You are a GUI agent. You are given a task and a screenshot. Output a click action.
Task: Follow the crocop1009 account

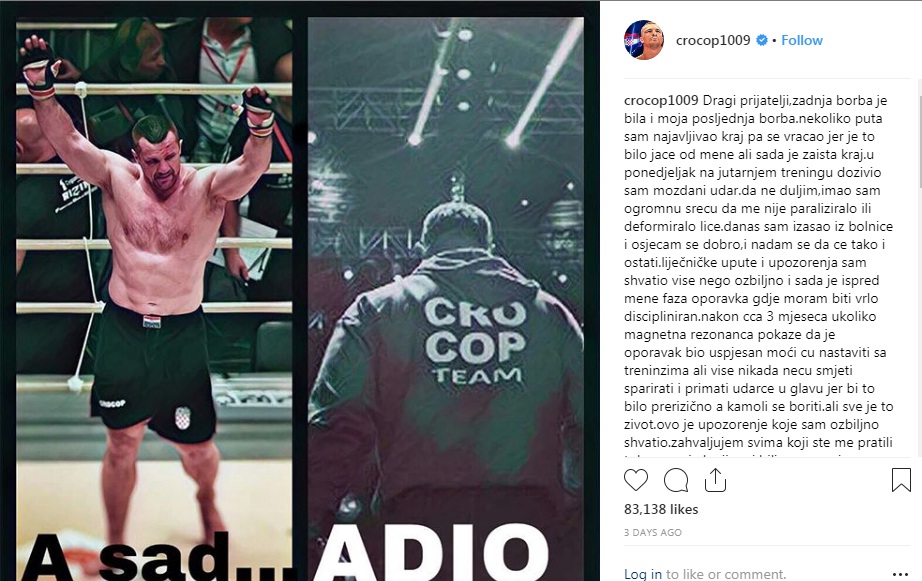(x=801, y=40)
